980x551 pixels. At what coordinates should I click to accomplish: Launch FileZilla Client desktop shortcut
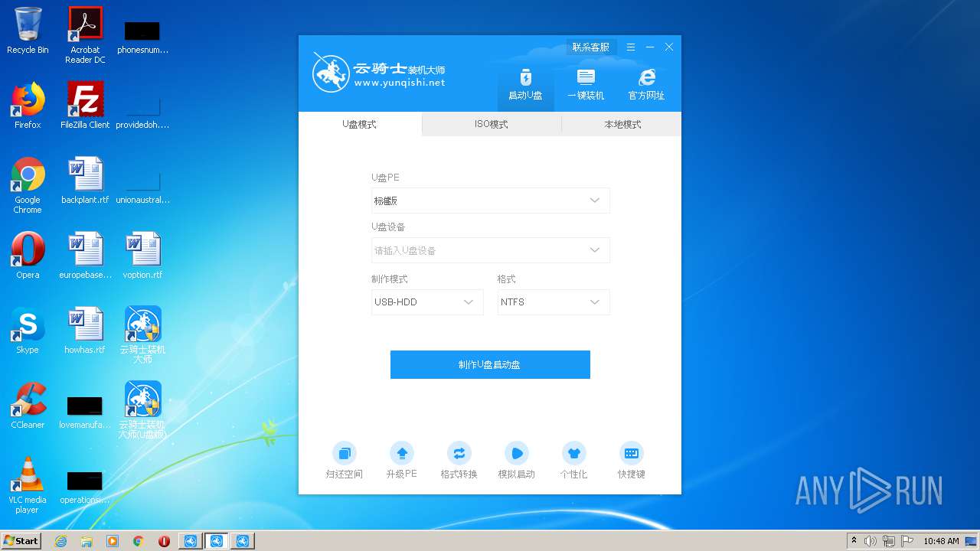tap(85, 106)
